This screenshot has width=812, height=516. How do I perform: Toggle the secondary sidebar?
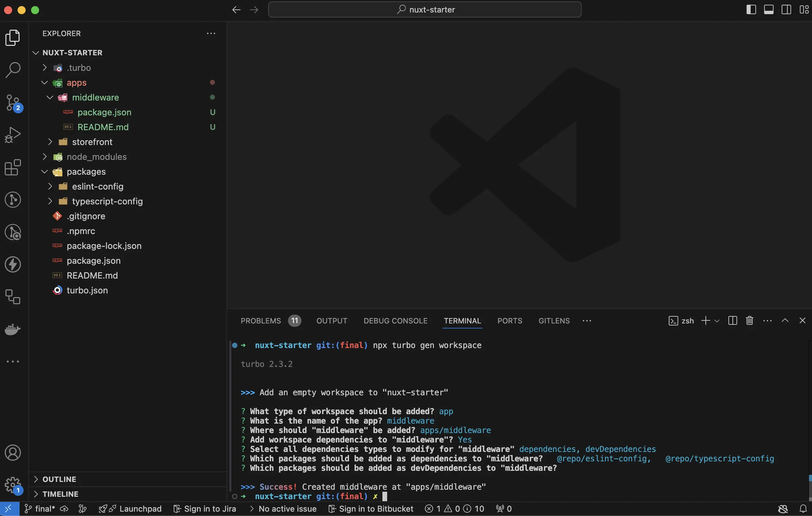coord(786,9)
